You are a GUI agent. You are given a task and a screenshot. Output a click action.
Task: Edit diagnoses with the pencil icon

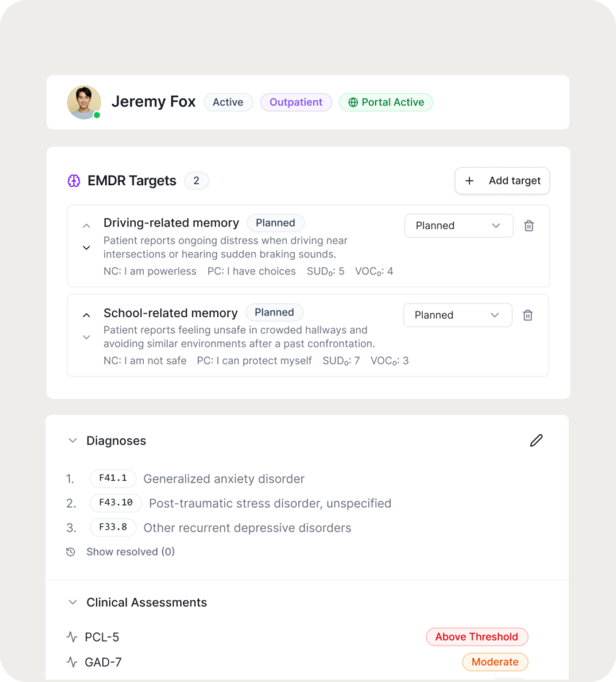coord(536,441)
